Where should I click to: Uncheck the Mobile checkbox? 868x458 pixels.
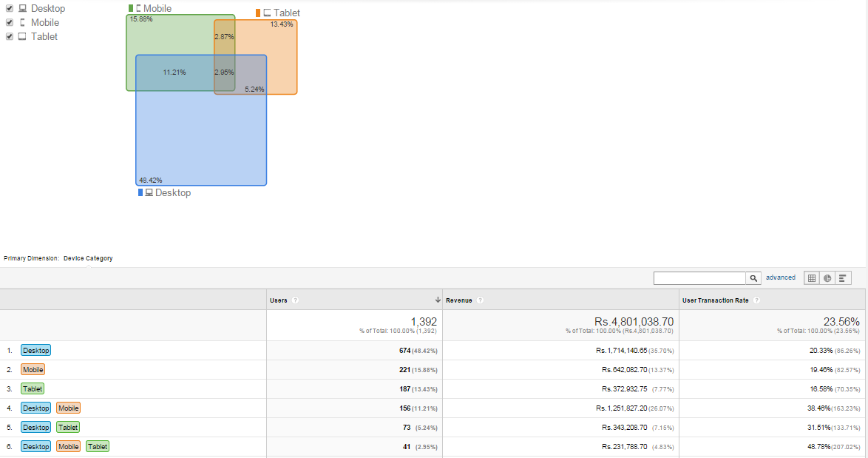click(x=10, y=23)
